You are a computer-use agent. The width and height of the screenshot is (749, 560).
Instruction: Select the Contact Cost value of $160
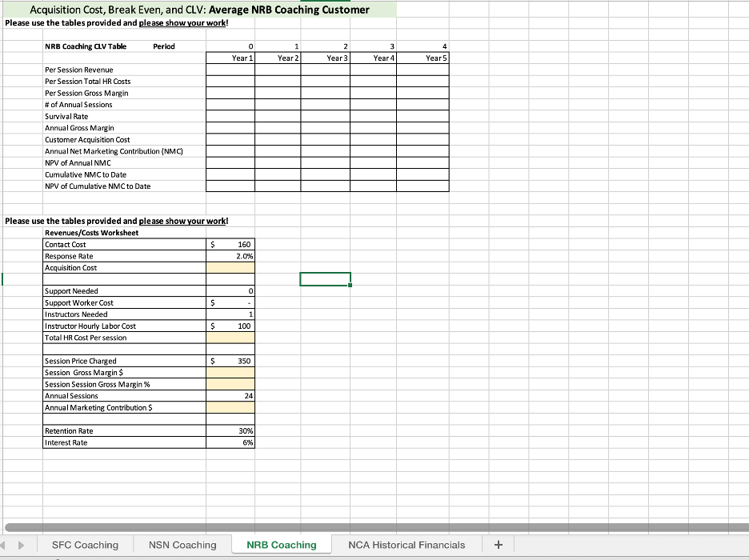231,244
